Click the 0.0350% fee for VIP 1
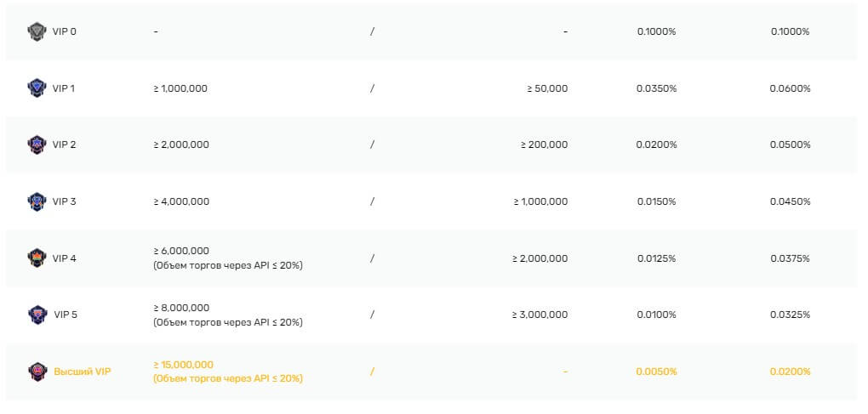 tap(656, 88)
